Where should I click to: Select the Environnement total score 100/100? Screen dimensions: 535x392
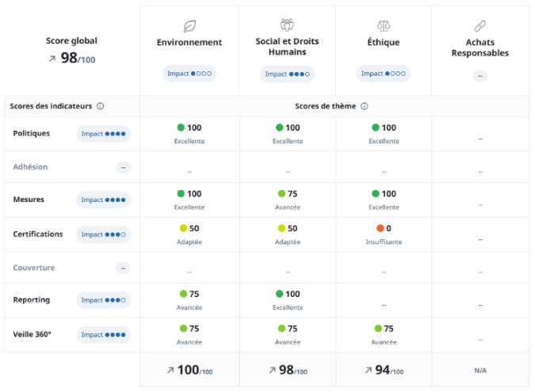(x=189, y=370)
